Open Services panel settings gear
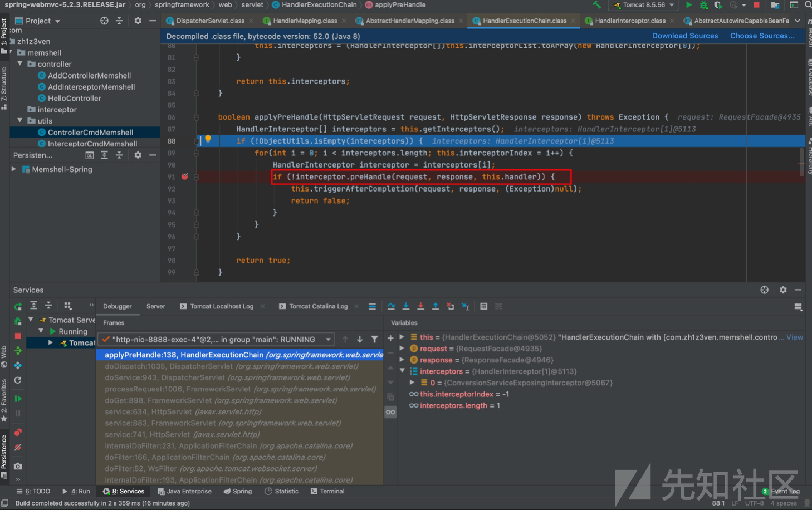The image size is (812, 510). [783, 290]
